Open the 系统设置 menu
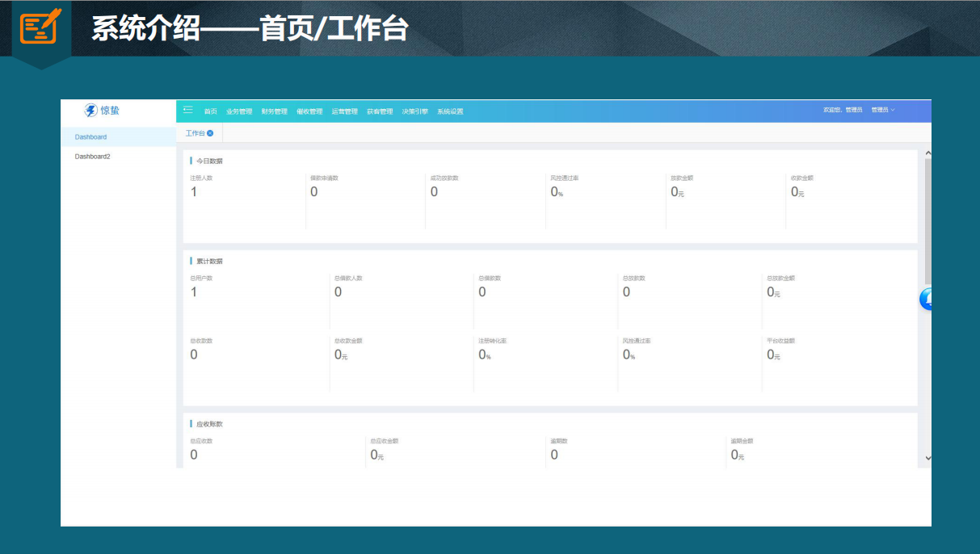Screen dimensions: 980x554 (x=450, y=111)
